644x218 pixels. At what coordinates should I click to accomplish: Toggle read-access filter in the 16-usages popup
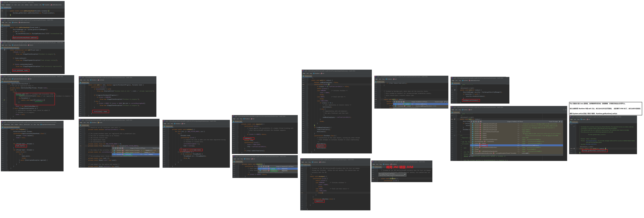(474, 122)
